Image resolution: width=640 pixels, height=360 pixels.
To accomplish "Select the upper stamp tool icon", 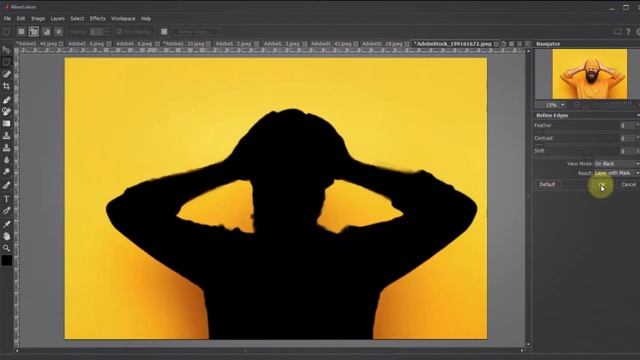I will (6, 136).
